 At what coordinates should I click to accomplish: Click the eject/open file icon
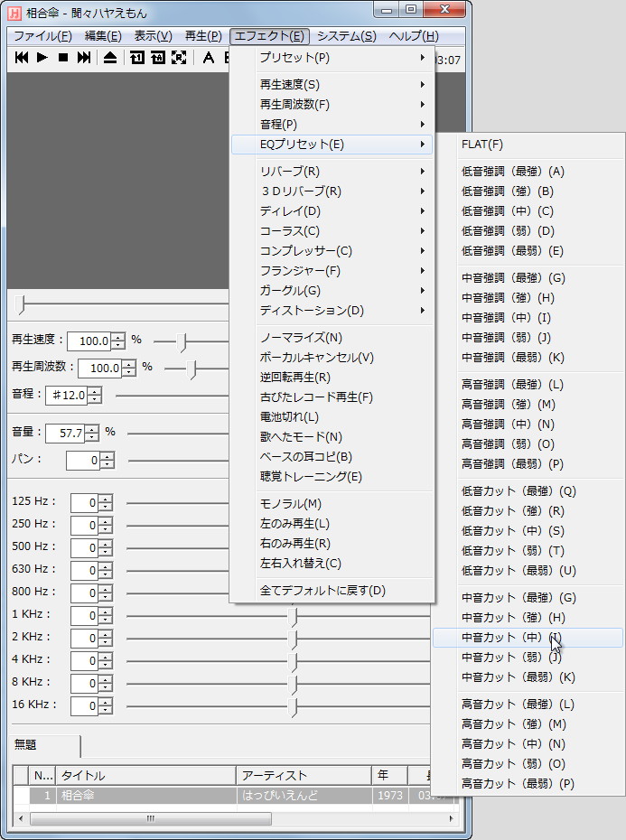[x=110, y=58]
